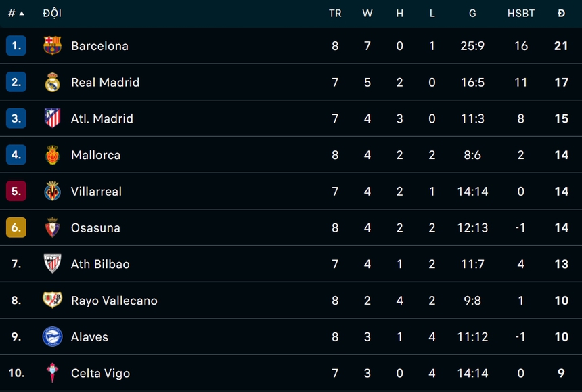Click the Osasuna club crest

(x=52, y=227)
